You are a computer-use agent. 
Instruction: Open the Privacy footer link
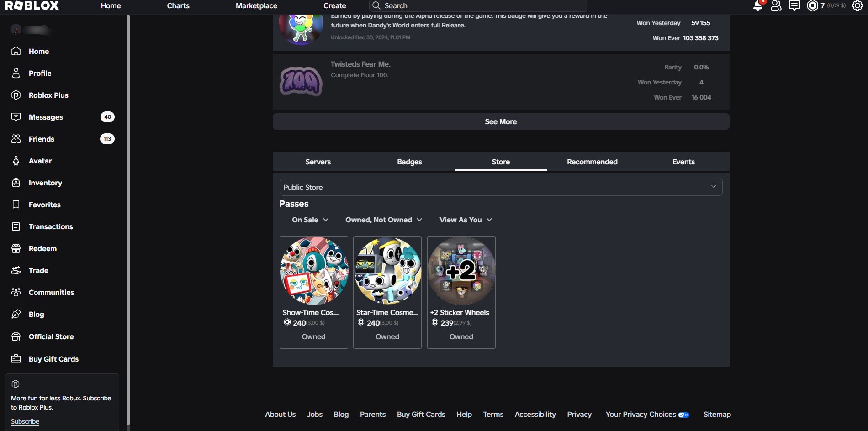coord(579,414)
